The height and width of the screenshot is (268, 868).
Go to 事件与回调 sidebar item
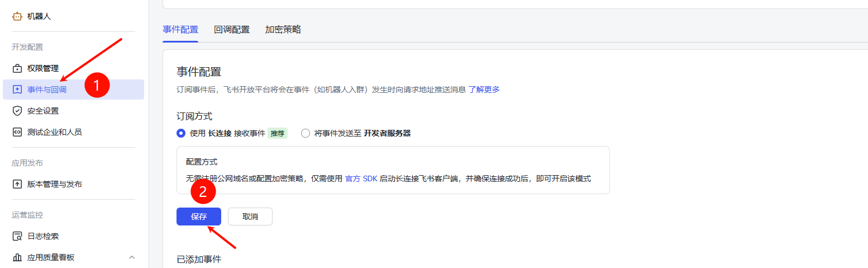[73, 90]
